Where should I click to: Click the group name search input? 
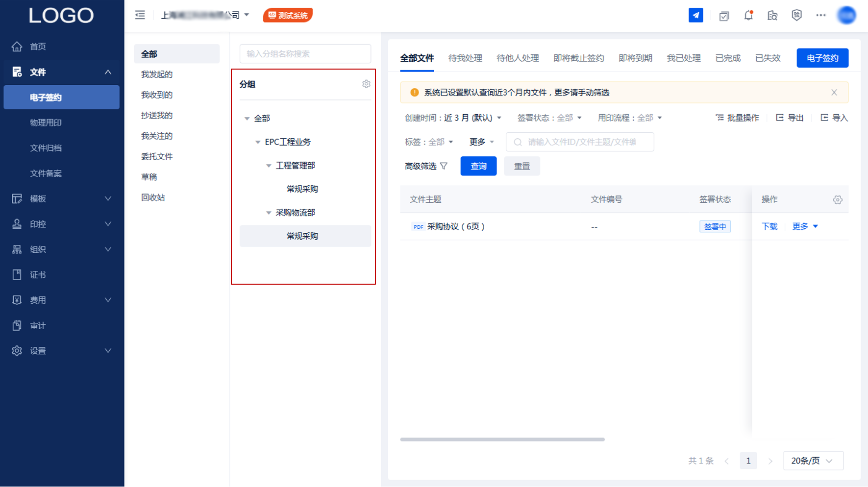(x=305, y=54)
